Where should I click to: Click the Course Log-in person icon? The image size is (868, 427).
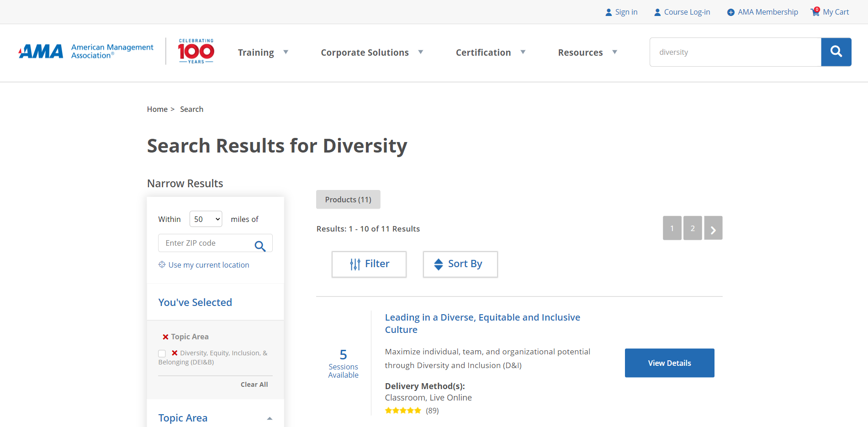point(657,12)
